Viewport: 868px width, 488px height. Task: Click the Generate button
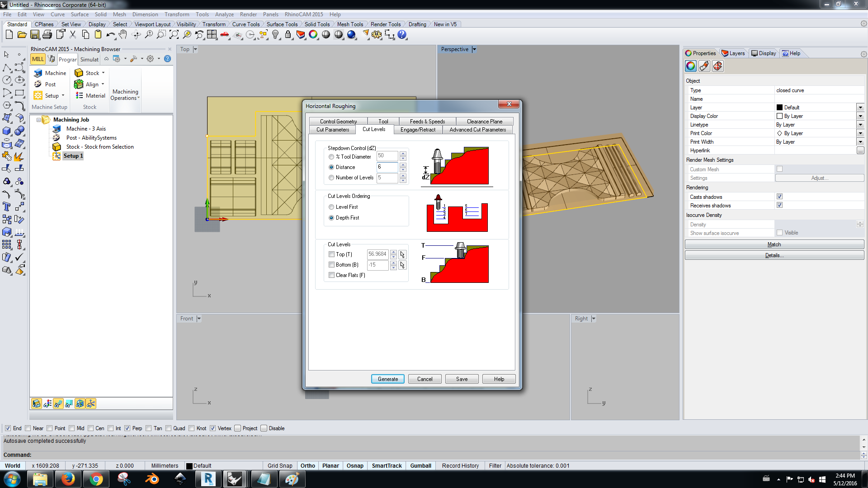point(388,379)
